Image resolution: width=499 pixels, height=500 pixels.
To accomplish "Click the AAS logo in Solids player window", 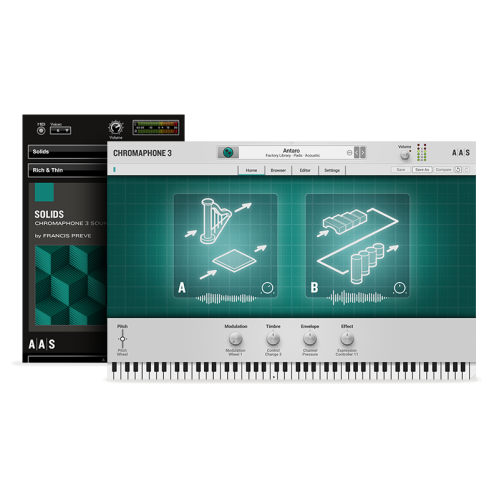I will click(42, 344).
